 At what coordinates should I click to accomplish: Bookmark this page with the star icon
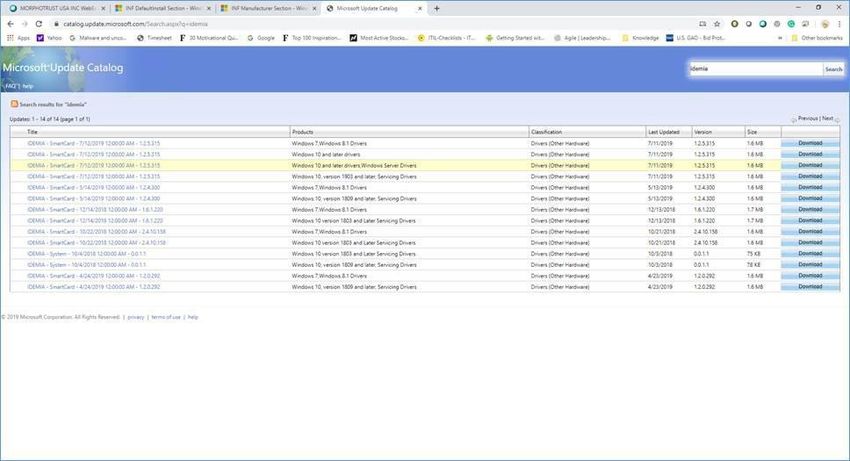717,24
